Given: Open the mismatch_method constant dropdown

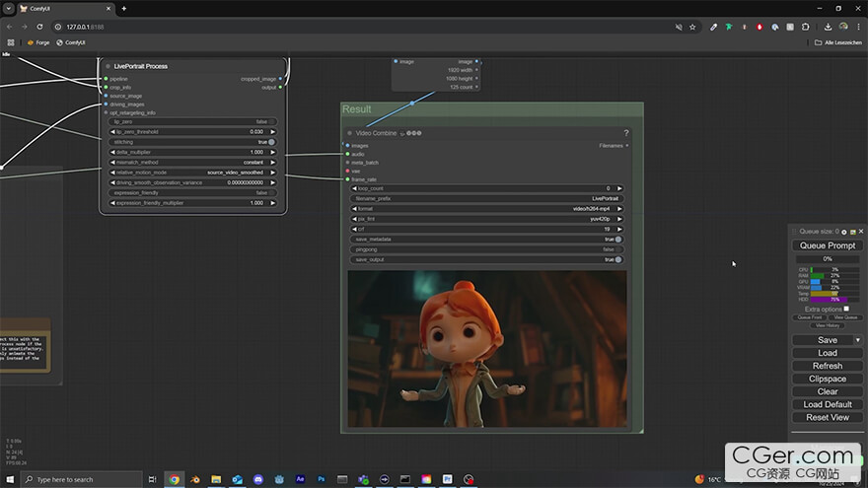Looking at the screenshot, I should [x=192, y=162].
